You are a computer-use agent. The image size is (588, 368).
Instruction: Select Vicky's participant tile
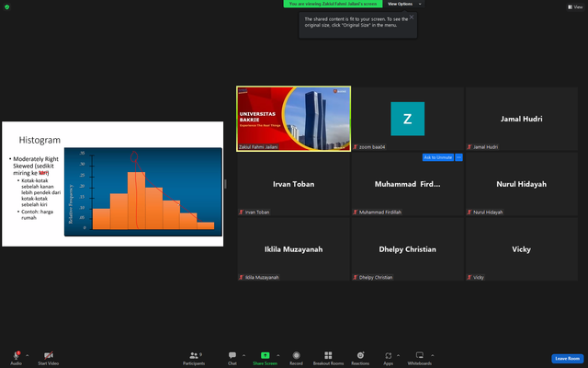click(x=521, y=249)
